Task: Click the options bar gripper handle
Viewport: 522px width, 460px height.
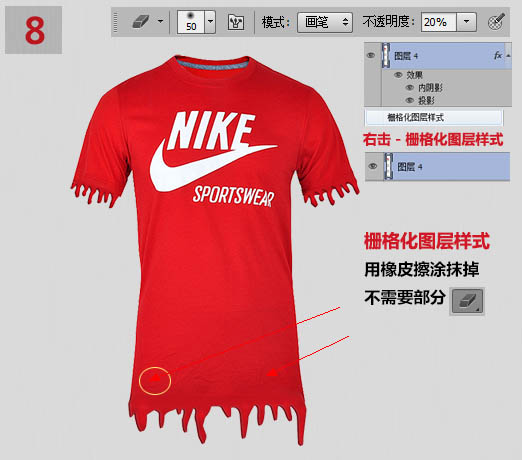Action: click(x=115, y=22)
